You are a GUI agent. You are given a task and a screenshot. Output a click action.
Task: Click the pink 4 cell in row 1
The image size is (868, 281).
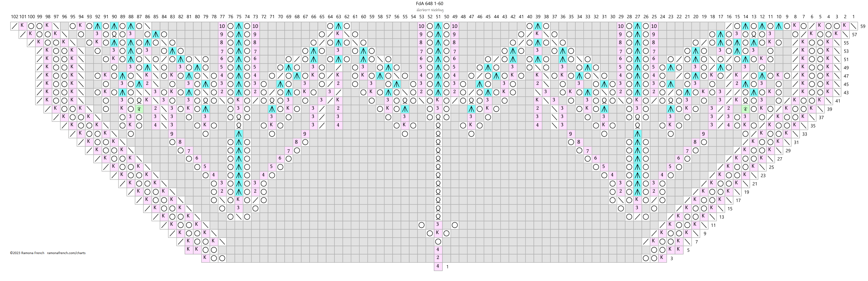[438, 266]
